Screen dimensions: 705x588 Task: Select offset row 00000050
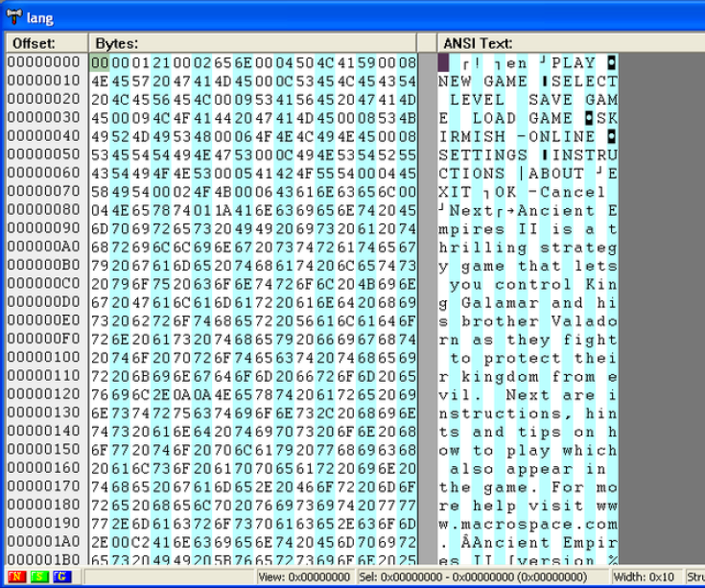point(43,153)
